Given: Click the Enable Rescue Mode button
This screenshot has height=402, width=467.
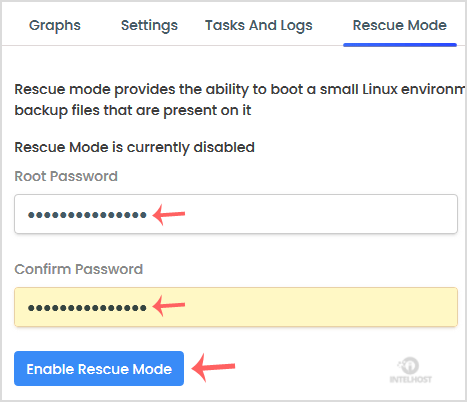Looking at the screenshot, I should (x=99, y=369).
